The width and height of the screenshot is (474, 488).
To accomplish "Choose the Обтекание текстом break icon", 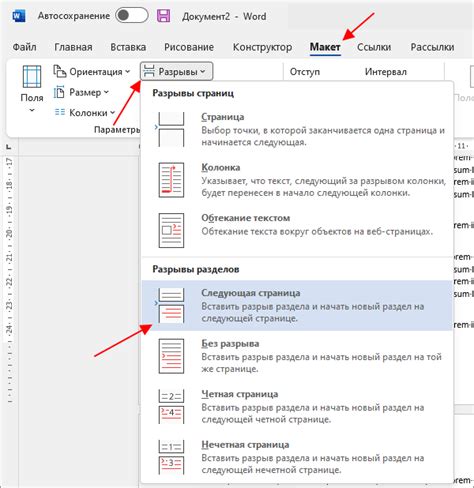I will 171,230.
